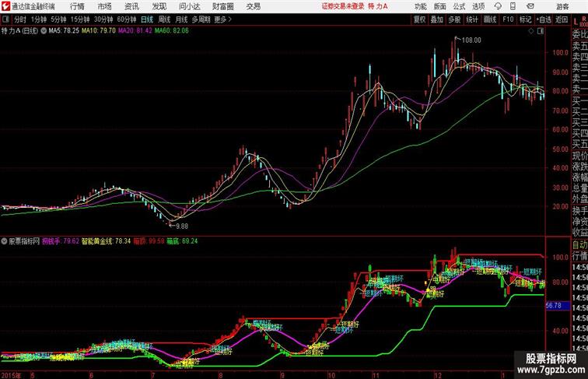Click the mobile phone icon
Viewport: 588px width, 379px height.
coord(513,6)
